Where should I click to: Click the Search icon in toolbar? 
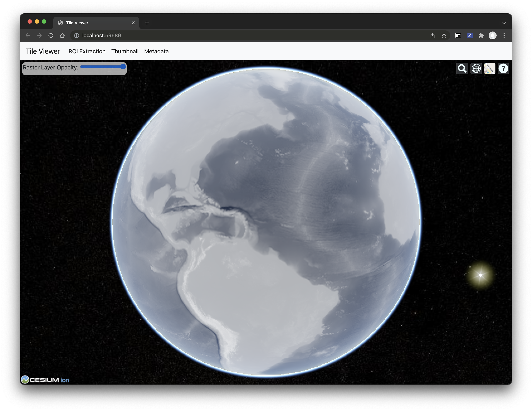point(462,68)
